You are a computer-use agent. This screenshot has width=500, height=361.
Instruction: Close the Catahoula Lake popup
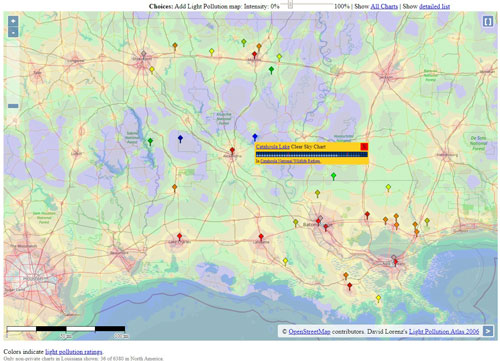click(x=364, y=147)
